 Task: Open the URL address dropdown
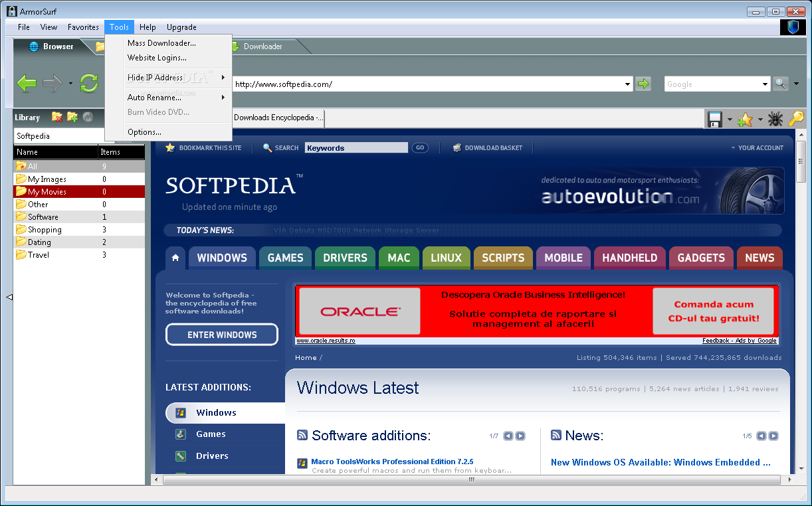pos(628,84)
